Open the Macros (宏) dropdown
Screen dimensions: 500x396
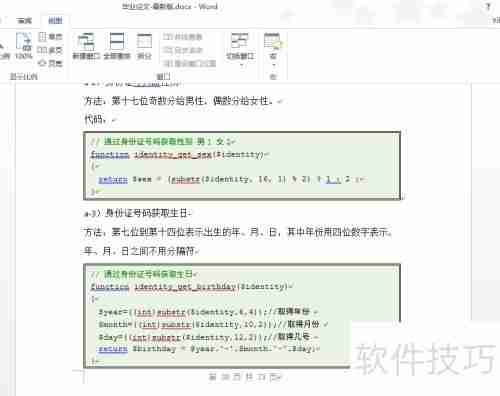(273, 49)
